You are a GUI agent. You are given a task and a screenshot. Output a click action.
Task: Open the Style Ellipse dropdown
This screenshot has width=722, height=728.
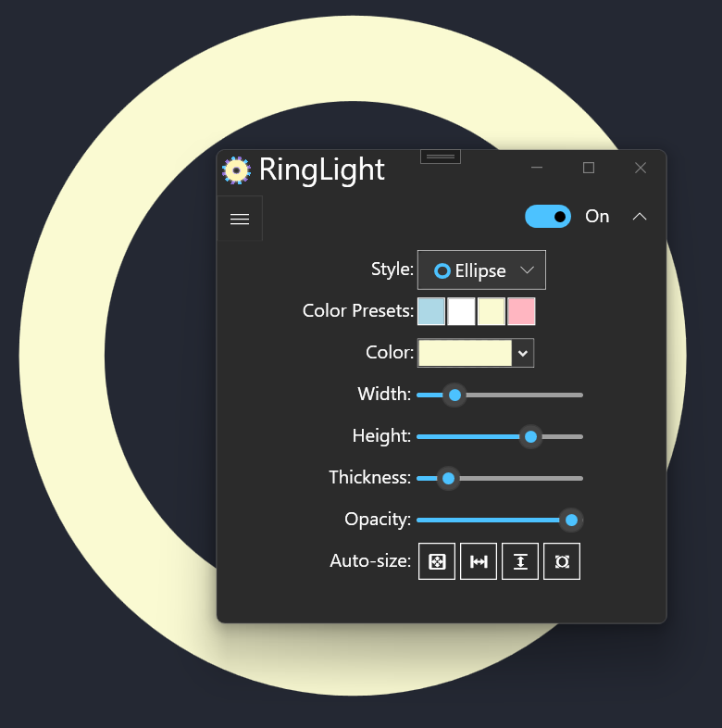[x=481, y=270]
